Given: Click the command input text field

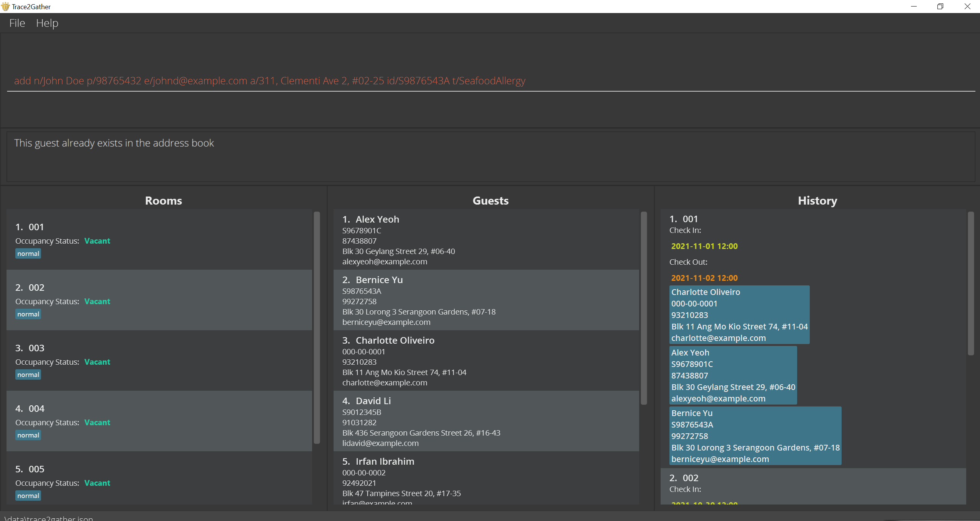Looking at the screenshot, I should [490, 81].
